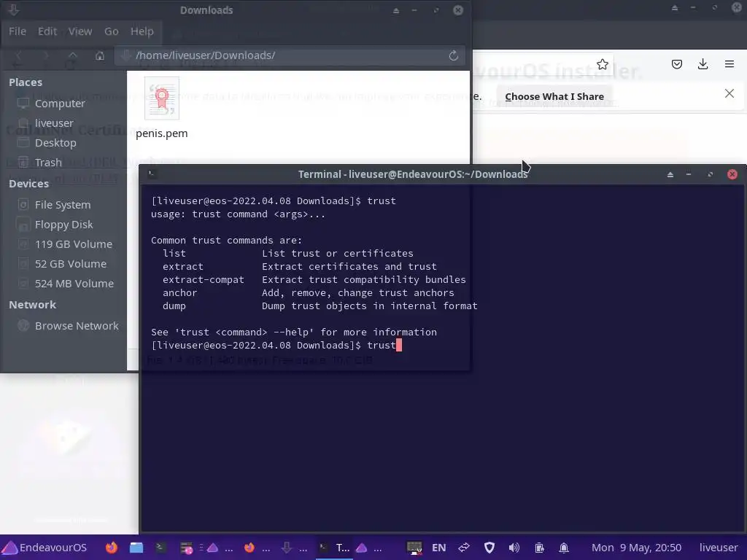Open the Help menu in file manager
747x560 pixels.
coord(142,31)
